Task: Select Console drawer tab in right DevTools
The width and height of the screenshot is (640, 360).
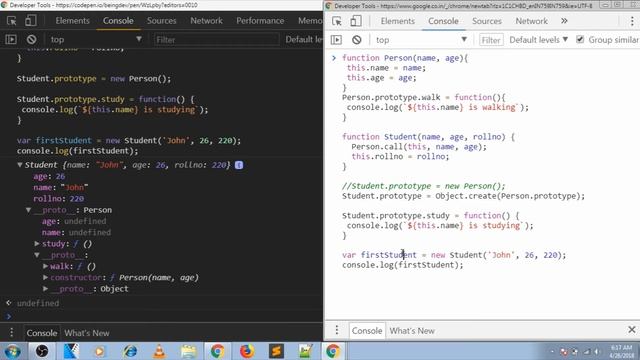Action: tap(367, 331)
